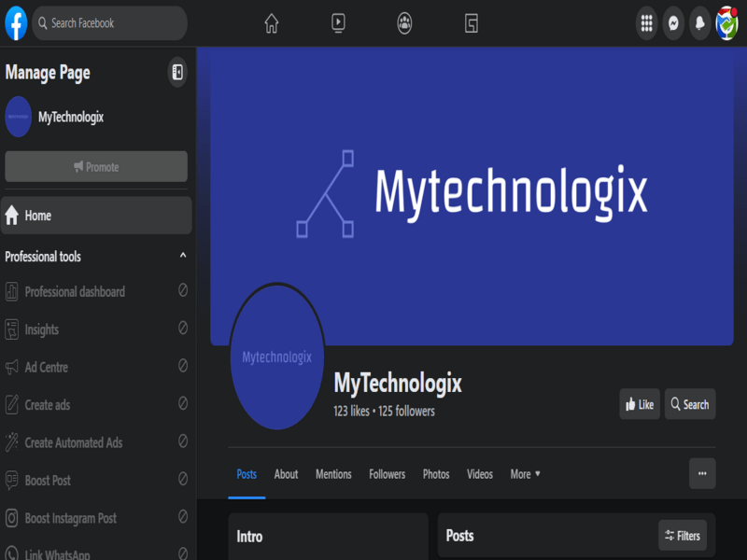This screenshot has height=560, width=747.
Task: Switch to the Photos tab
Action: pos(436,474)
